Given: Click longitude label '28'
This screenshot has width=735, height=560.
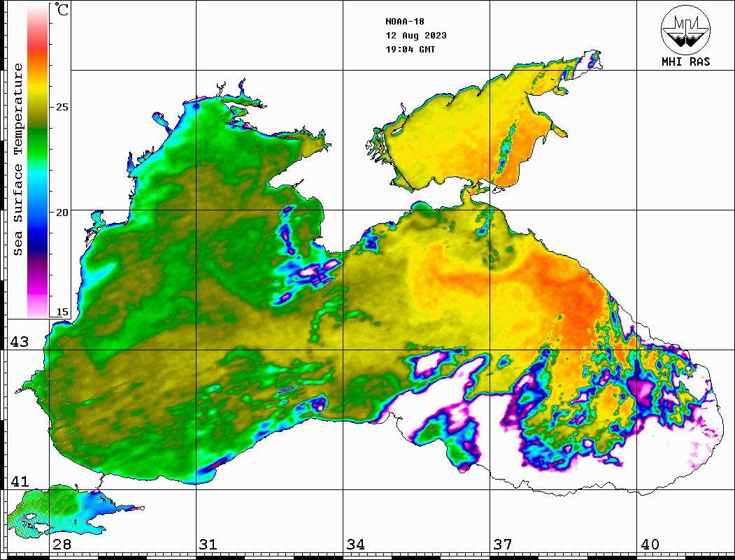Looking at the screenshot, I should coord(62,545).
